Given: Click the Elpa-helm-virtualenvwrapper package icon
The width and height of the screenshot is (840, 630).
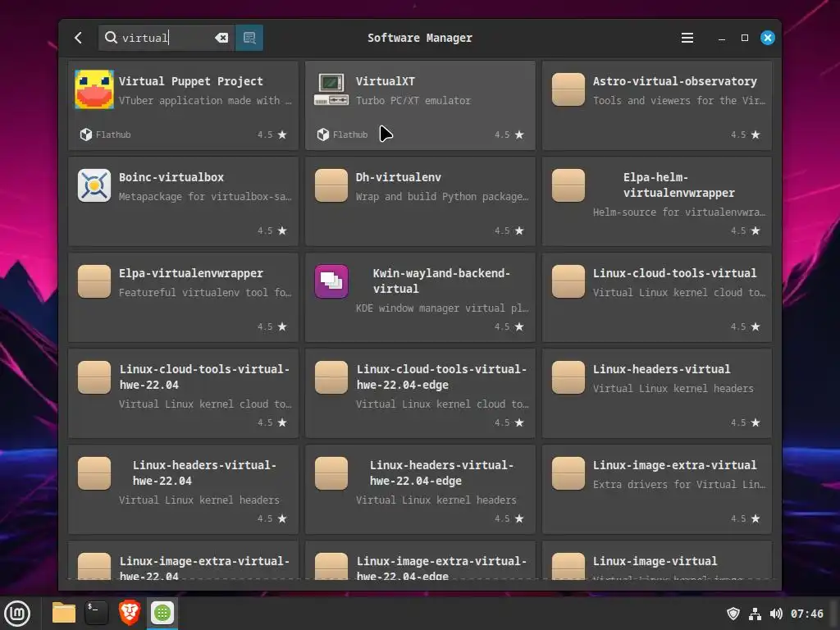Looking at the screenshot, I should [x=568, y=185].
